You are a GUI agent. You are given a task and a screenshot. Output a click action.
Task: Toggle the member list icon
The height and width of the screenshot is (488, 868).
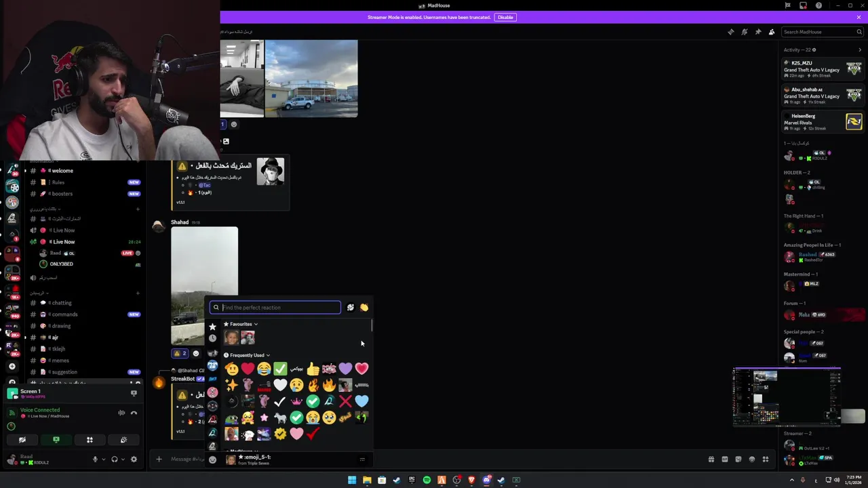772,32
